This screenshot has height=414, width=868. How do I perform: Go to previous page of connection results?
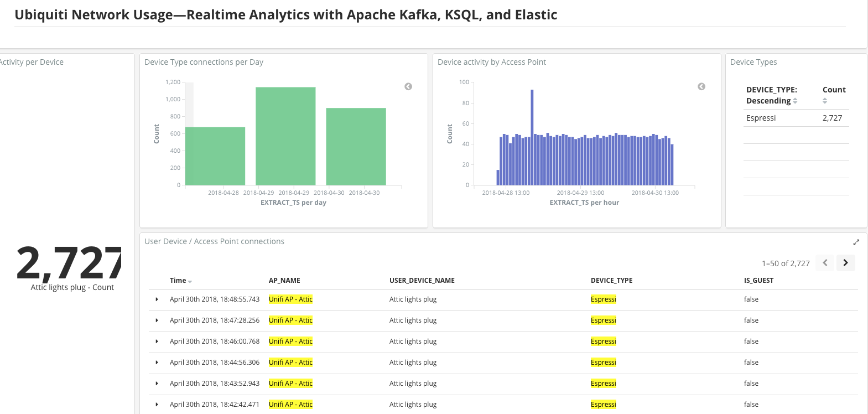[825, 263]
